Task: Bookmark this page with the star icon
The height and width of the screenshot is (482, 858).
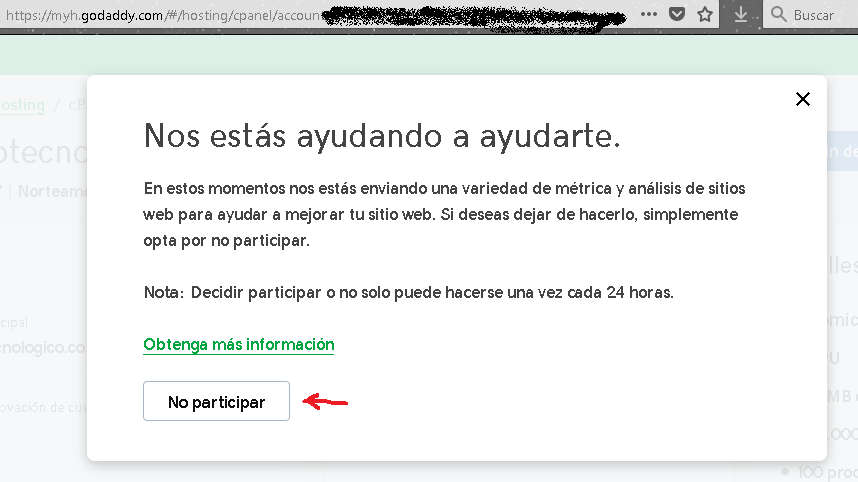Action: coord(705,14)
